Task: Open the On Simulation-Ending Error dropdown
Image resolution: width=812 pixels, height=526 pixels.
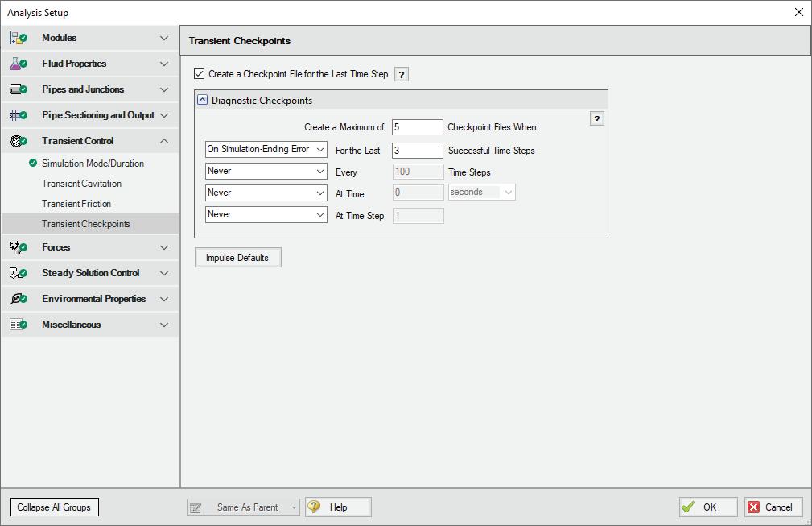Action: click(266, 149)
